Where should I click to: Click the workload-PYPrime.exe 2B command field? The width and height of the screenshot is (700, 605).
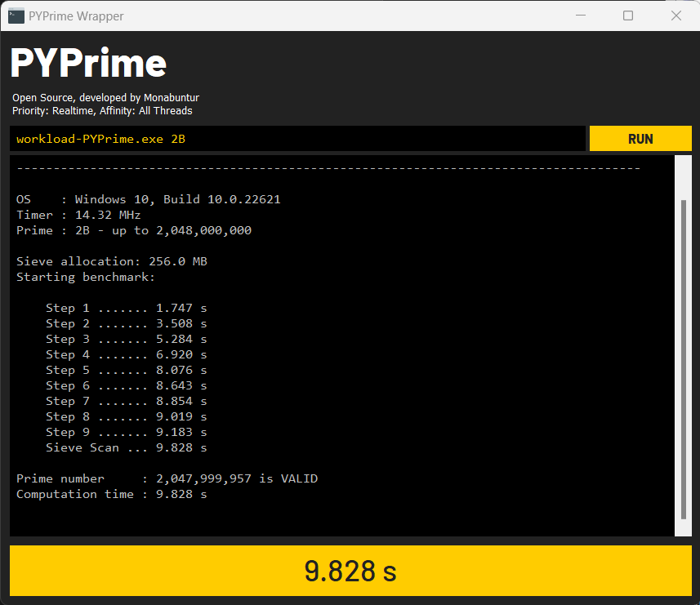tap(297, 139)
